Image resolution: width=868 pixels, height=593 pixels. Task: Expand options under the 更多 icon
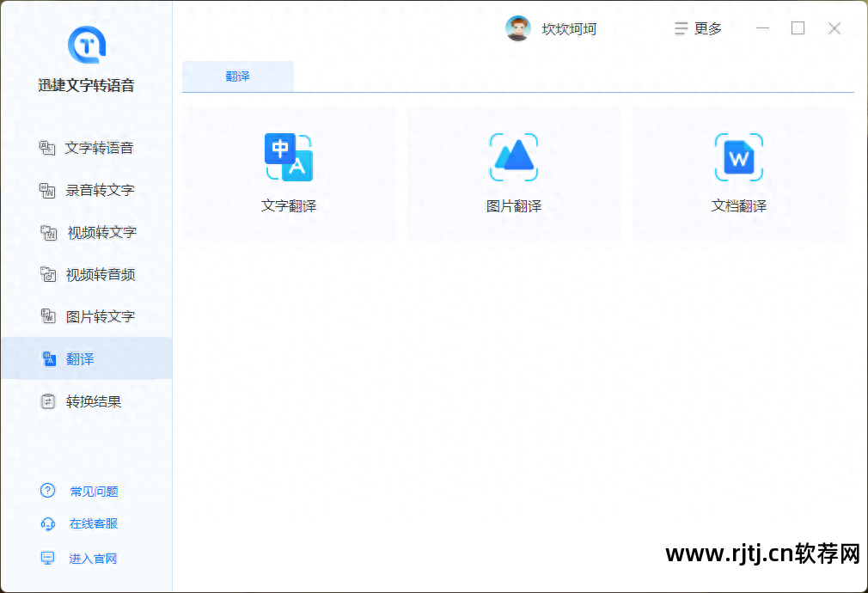coord(682,28)
